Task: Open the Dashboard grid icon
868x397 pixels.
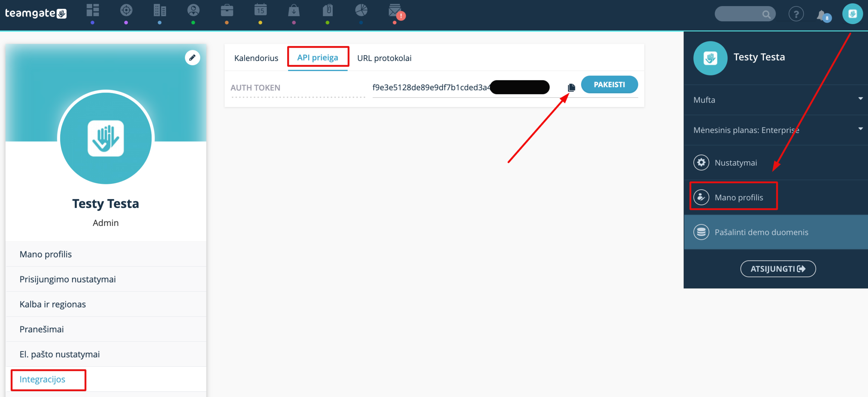Action: click(93, 11)
